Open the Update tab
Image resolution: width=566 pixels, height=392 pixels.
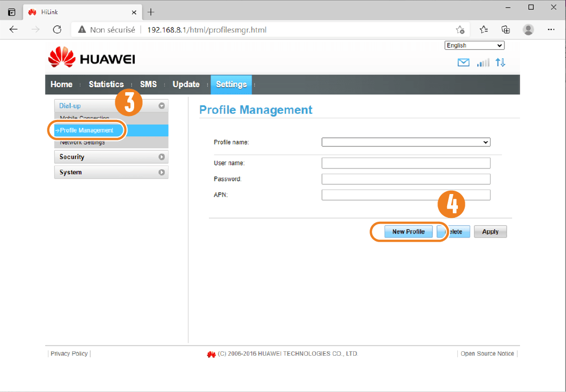tap(186, 84)
